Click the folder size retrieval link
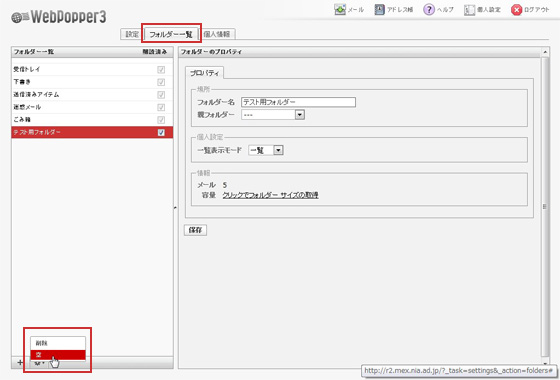This screenshot has height=380, width=560. pyautogui.click(x=270, y=195)
